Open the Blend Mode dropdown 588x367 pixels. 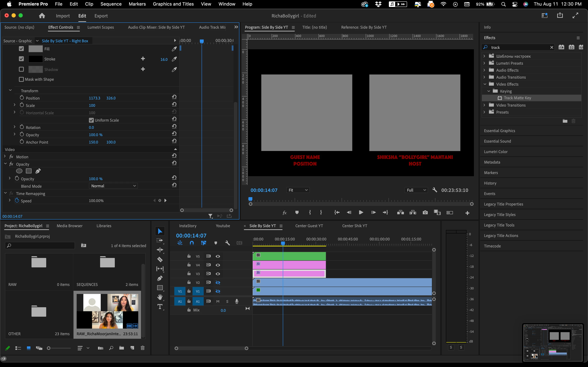click(113, 186)
